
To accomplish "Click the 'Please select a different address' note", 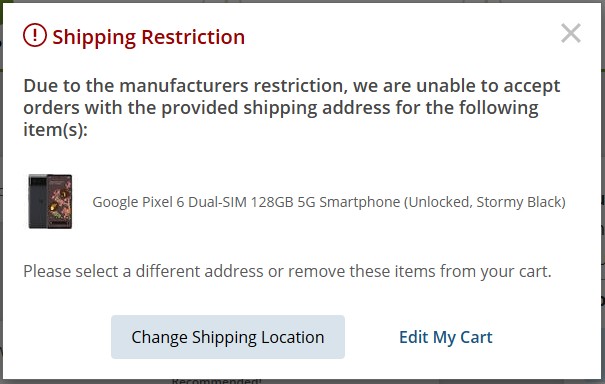I will pyautogui.click(x=287, y=271).
